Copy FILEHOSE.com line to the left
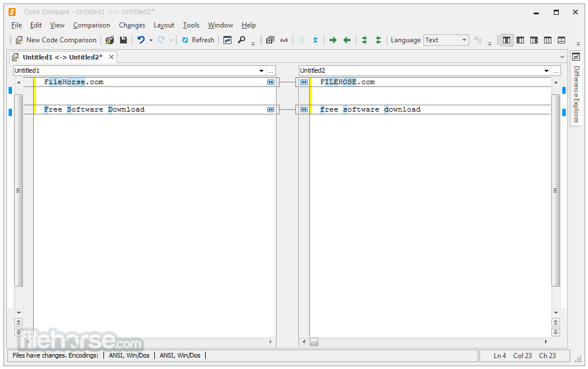This screenshot has height=369, width=588. coord(304,82)
